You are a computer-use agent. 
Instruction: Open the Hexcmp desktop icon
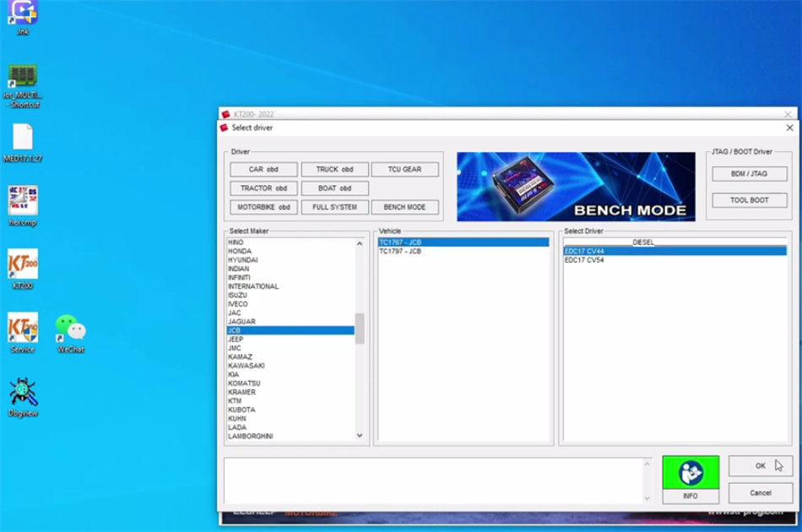pos(23,201)
